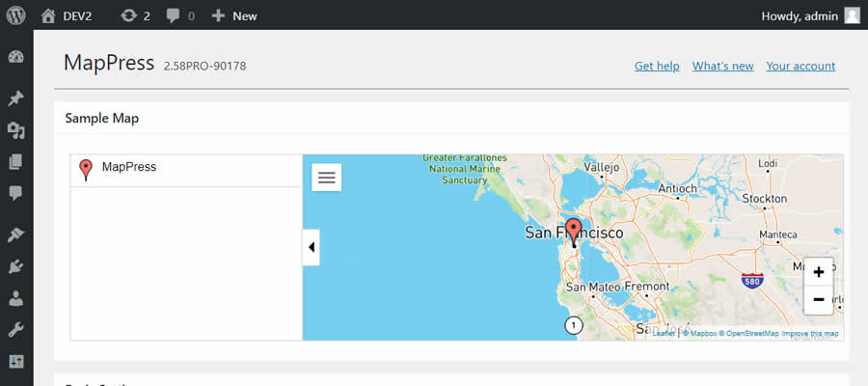
Task: Open the What's new link
Action: 722,66
